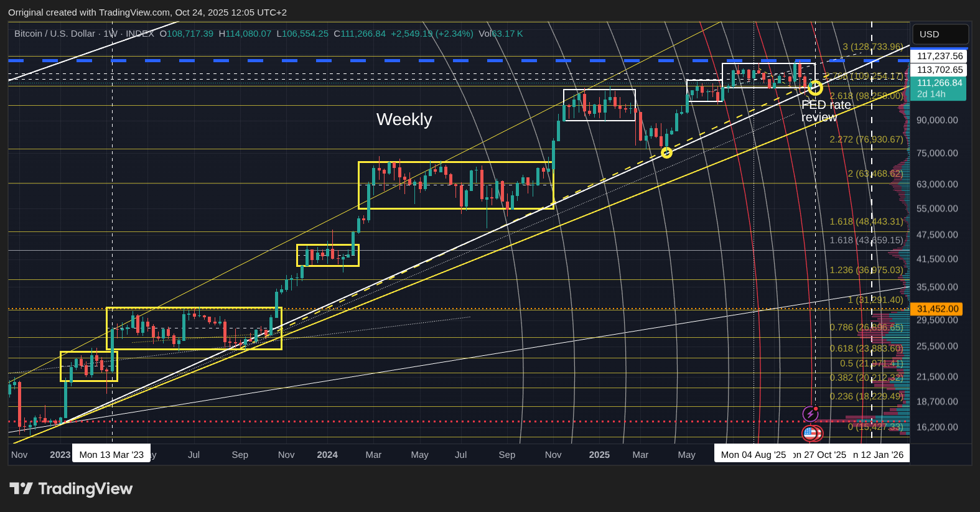
Task: Click the 1W interval label in the legend
Action: [110, 34]
